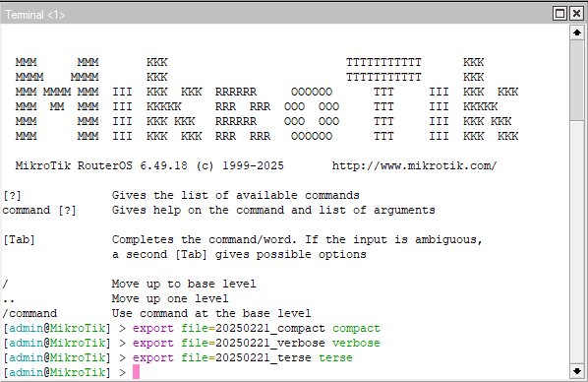Click the 'export file=20250221_compact compact' command line

[256, 328]
